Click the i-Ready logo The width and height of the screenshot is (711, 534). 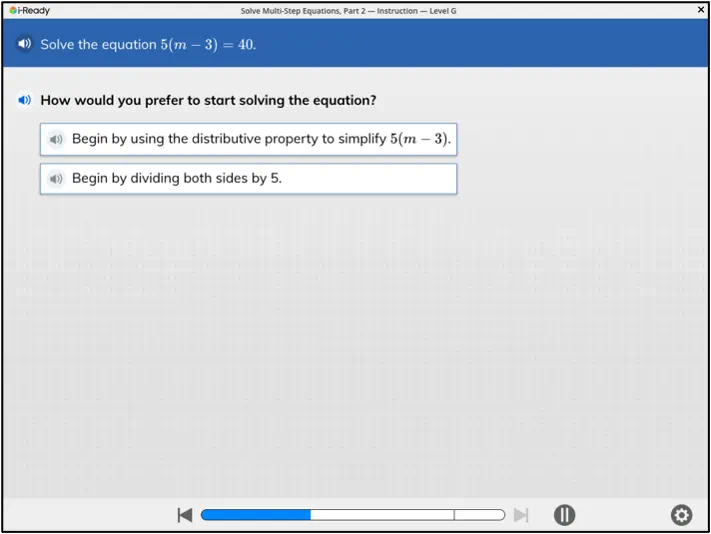coord(28,10)
